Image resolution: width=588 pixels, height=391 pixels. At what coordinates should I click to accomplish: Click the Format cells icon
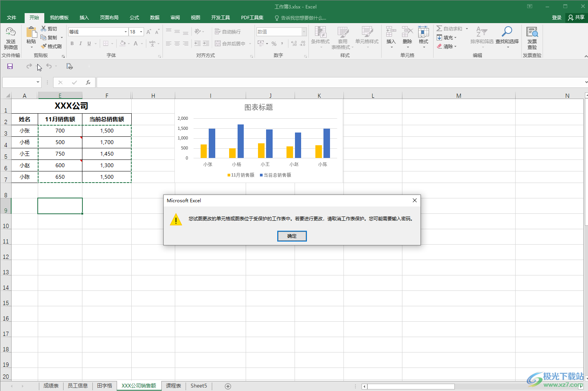(424, 32)
